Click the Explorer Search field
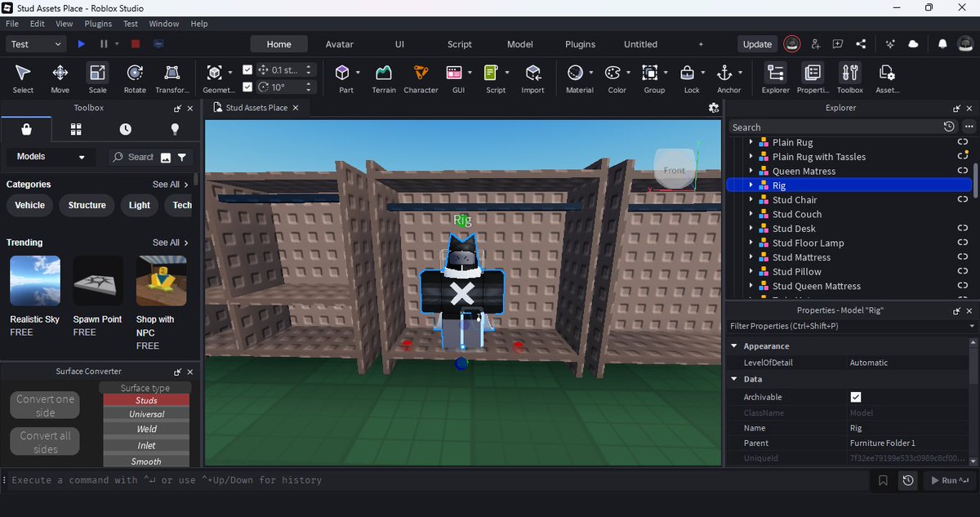This screenshot has height=517, width=980. [833, 127]
